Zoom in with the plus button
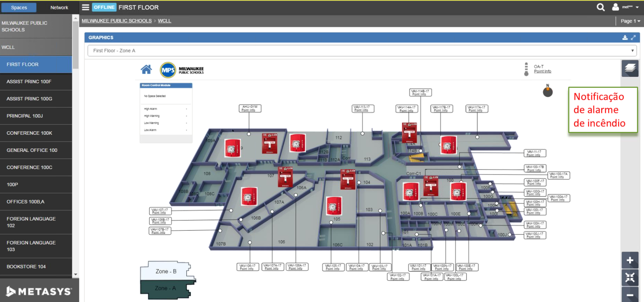 [x=630, y=261]
